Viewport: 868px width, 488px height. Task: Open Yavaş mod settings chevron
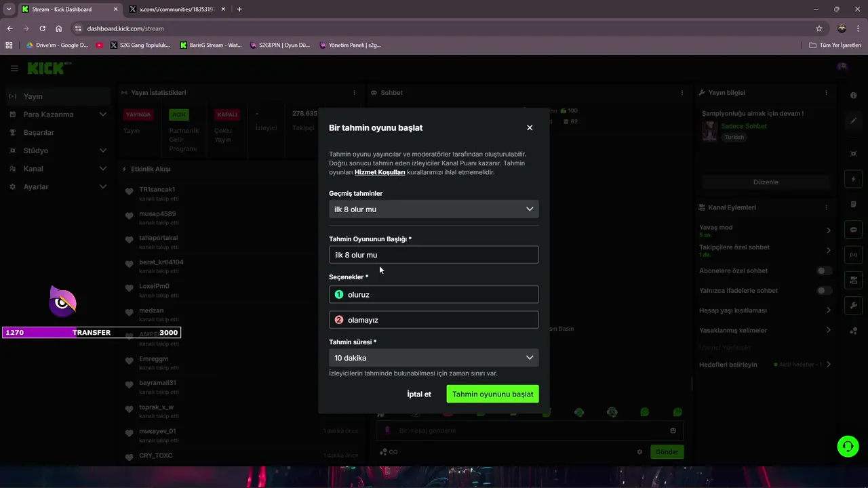tap(828, 230)
